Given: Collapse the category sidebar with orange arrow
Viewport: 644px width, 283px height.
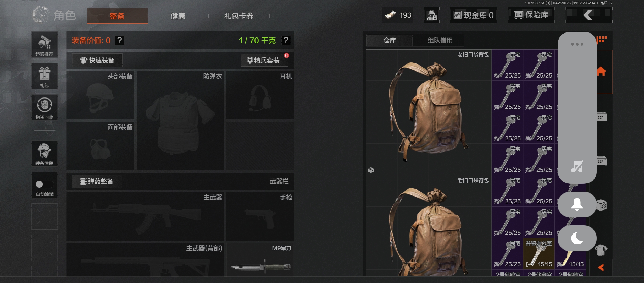Looking at the screenshot, I should 601,268.
